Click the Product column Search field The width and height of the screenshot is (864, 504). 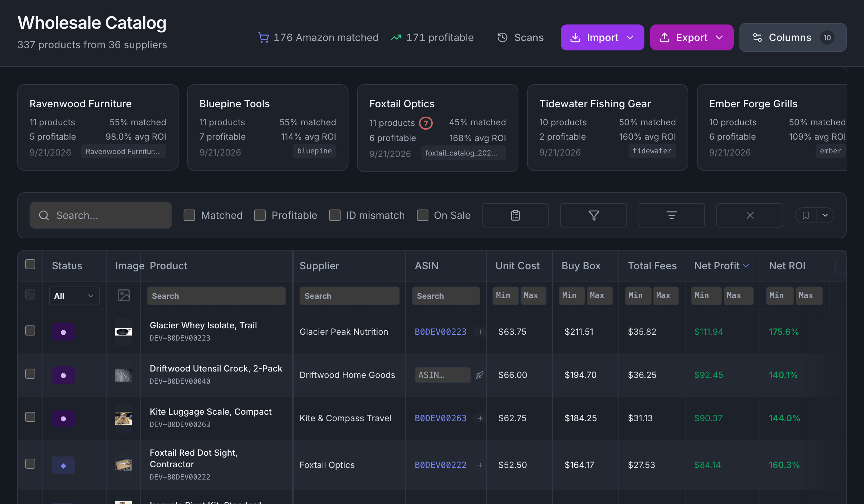216,296
